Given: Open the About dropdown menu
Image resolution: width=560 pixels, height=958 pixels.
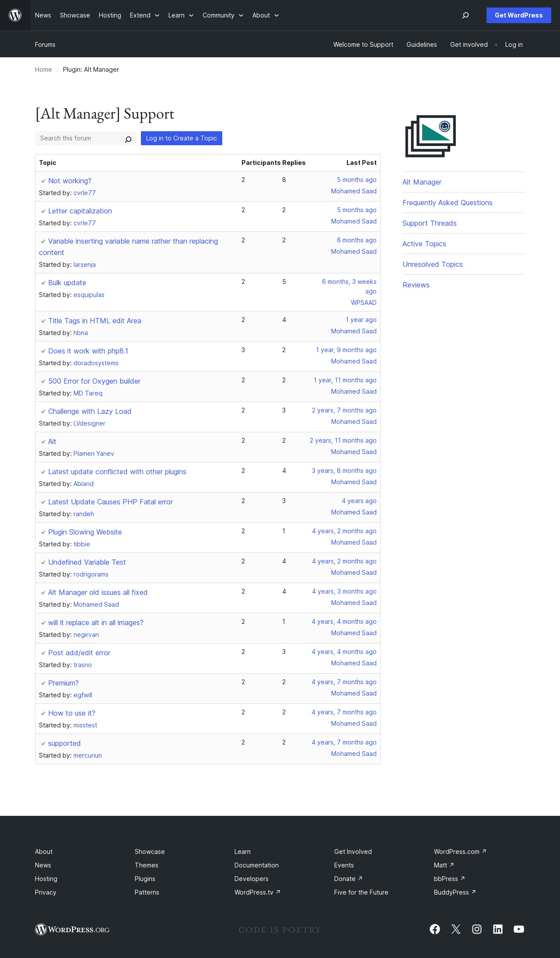Looking at the screenshot, I should click(x=266, y=15).
